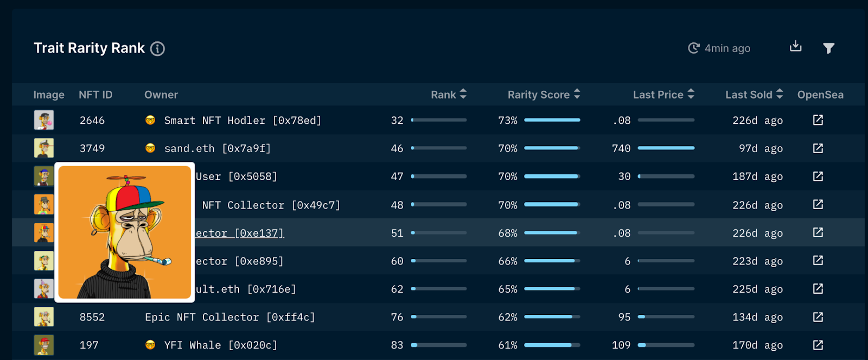Open NFT 2646 on OpenSea
868x360 pixels.
coord(818,120)
